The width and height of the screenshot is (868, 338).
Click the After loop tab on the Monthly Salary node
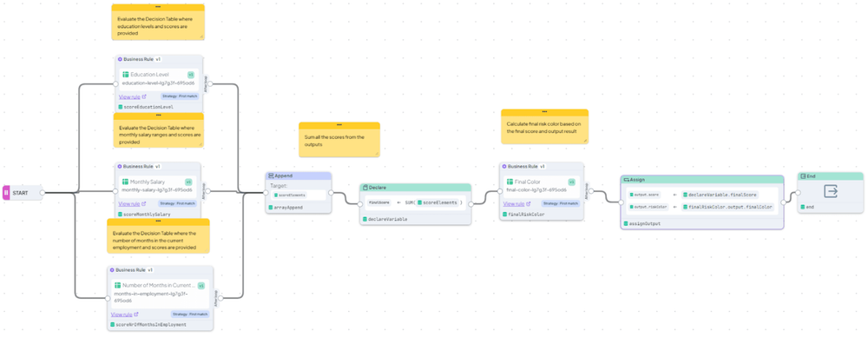[204, 191]
